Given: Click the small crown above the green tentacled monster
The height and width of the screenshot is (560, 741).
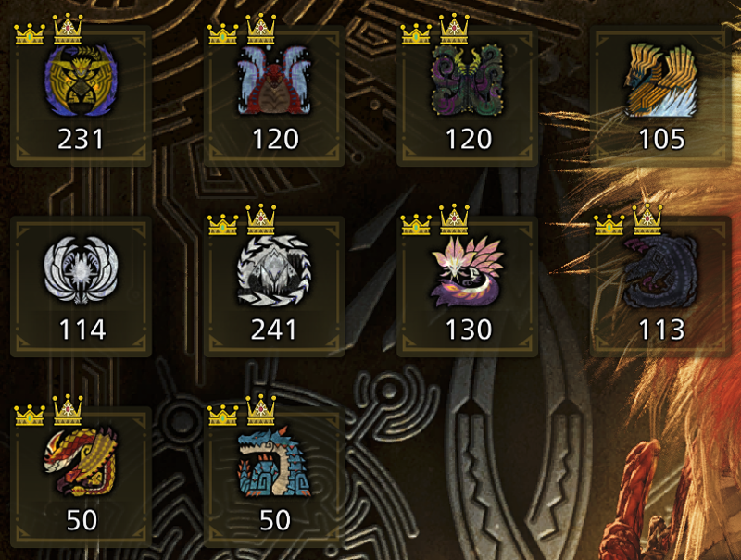Looking at the screenshot, I should 416,33.
